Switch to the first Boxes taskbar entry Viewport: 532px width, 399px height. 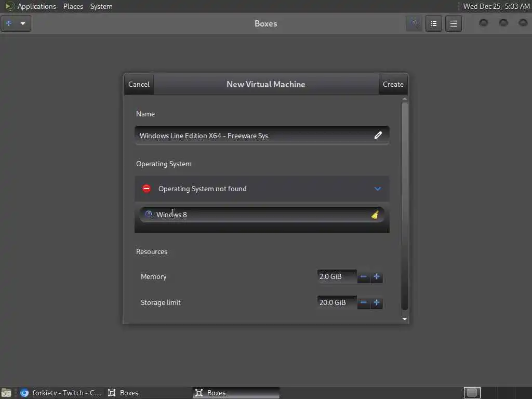click(148, 393)
